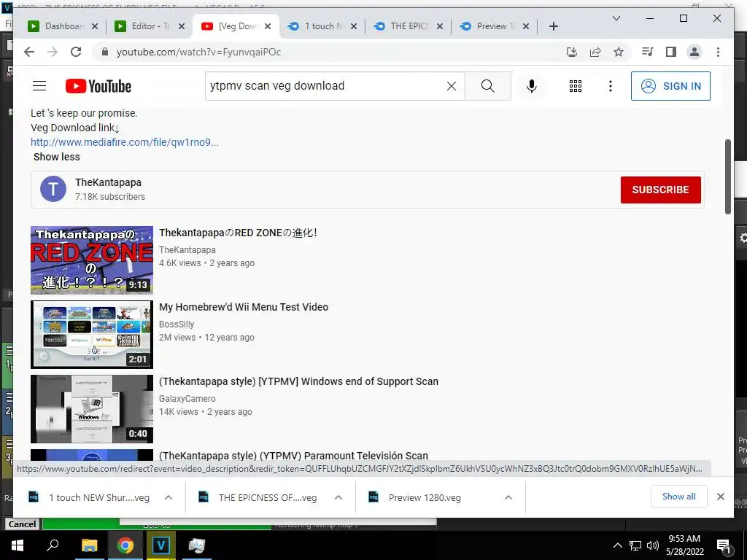747x560 pixels.
Task: Open the Windows Start menu
Action: pyautogui.click(x=18, y=545)
